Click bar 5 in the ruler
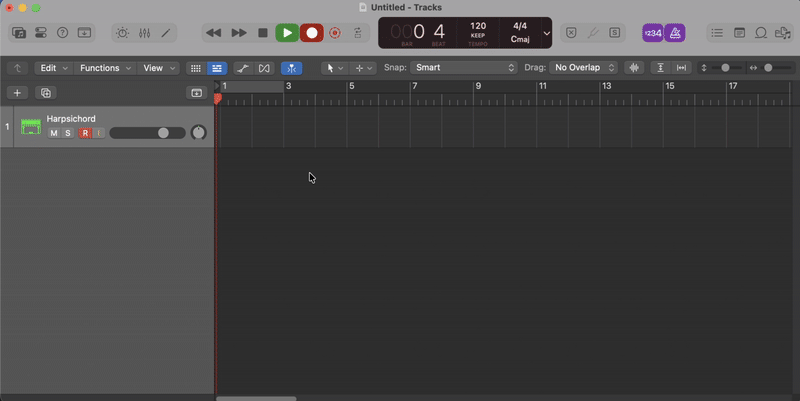800x401 pixels. 352,86
